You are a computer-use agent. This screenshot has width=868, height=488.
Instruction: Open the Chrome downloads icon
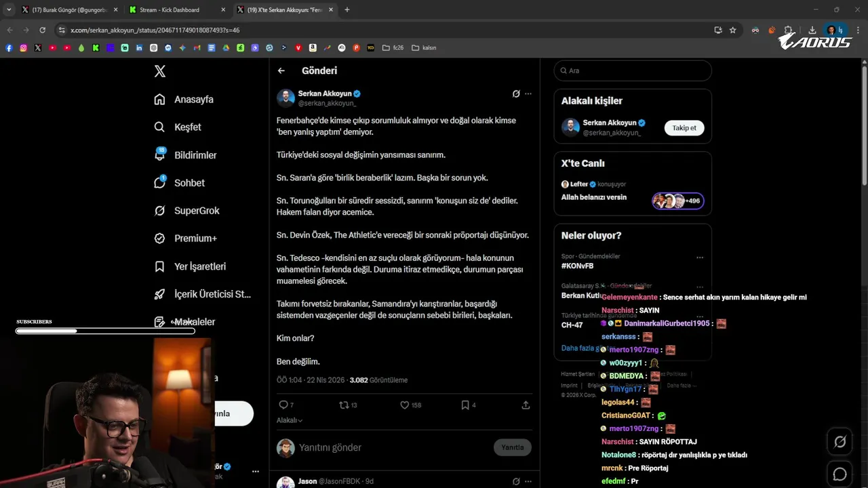(812, 30)
